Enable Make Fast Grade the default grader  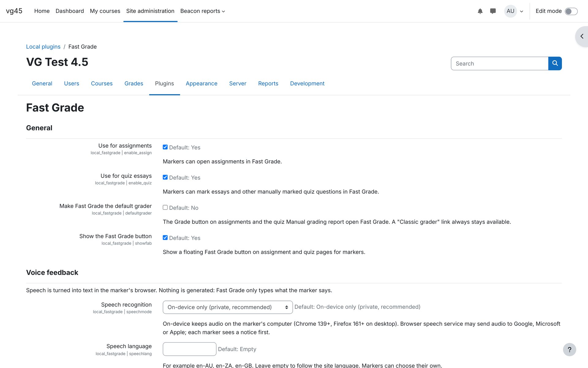pos(165,207)
